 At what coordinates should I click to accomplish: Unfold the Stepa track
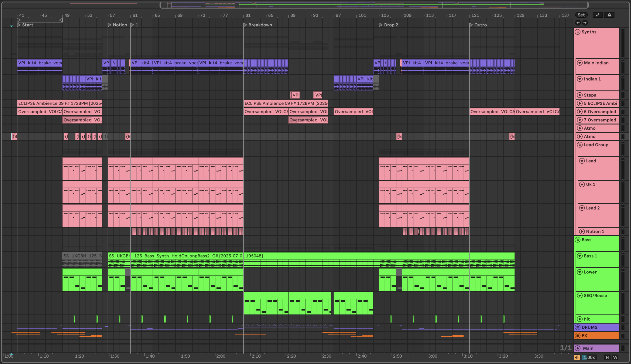[580, 95]
